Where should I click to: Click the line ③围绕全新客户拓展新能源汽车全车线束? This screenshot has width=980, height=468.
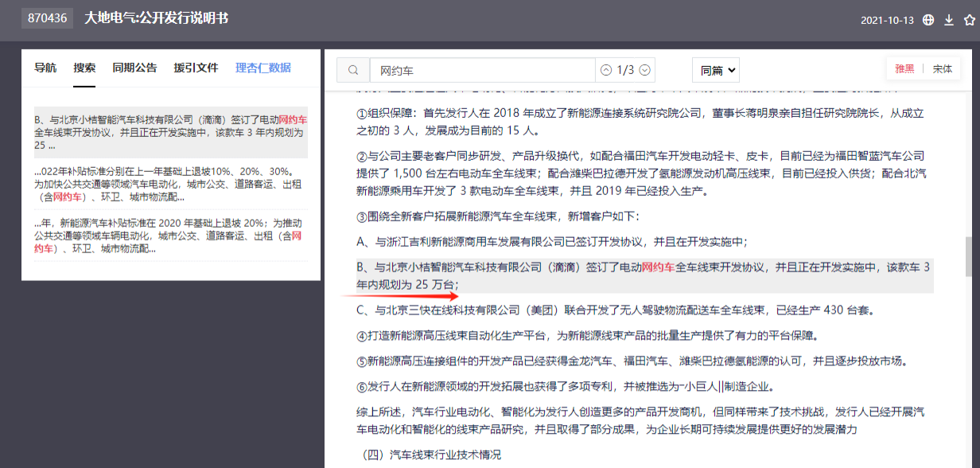(x=499, y=216)
